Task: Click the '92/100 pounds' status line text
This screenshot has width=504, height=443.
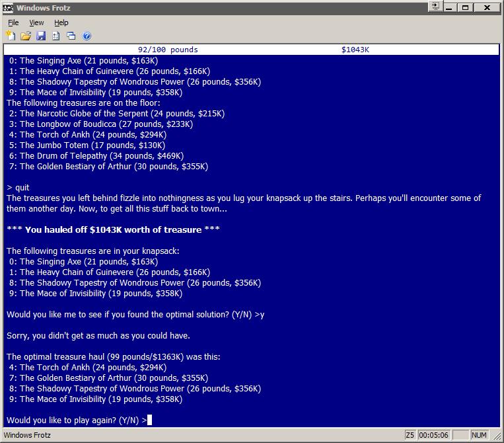Action: [x=168, y=50]
